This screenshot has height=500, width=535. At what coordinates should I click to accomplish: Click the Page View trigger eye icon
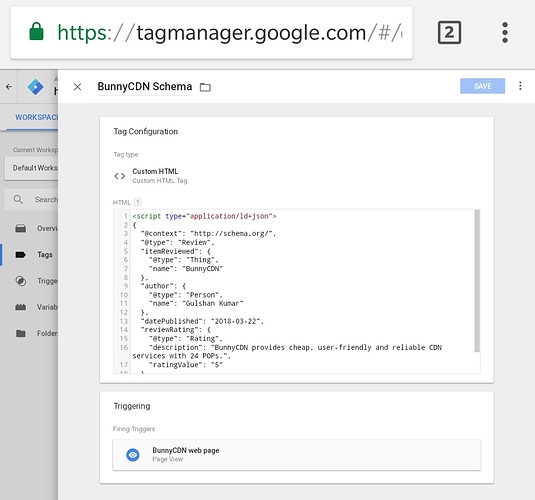coord(133,455)
